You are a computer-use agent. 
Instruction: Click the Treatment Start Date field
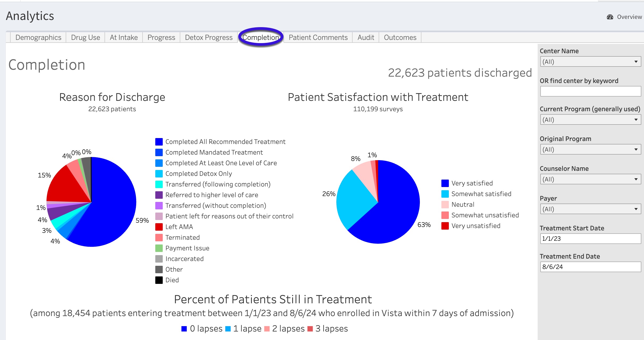coord(590,239)
